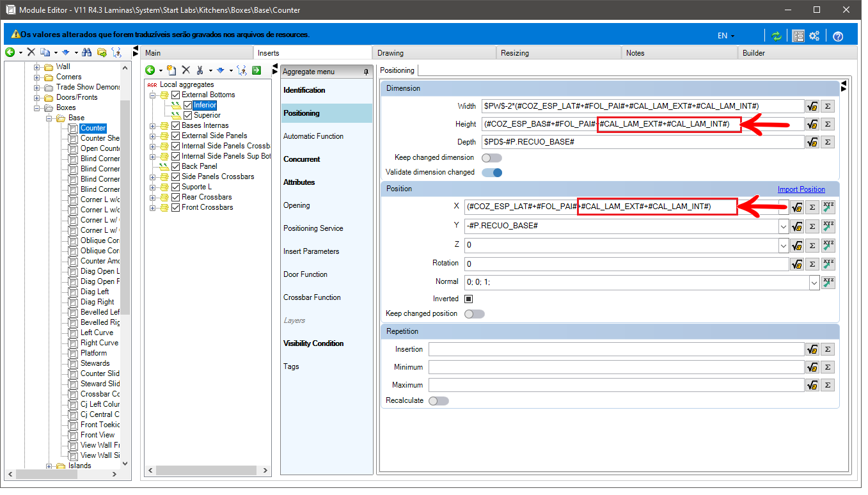
Task: Click scissors cut icon in Inserts toolbar
Action: pyautogui.click(x=200, y=70)
